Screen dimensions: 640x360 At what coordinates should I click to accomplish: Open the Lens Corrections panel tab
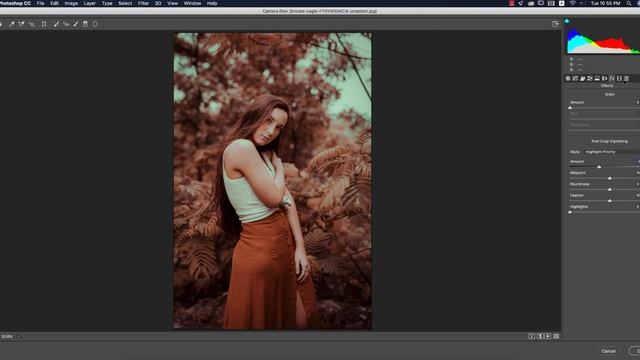tap(604, 78)
